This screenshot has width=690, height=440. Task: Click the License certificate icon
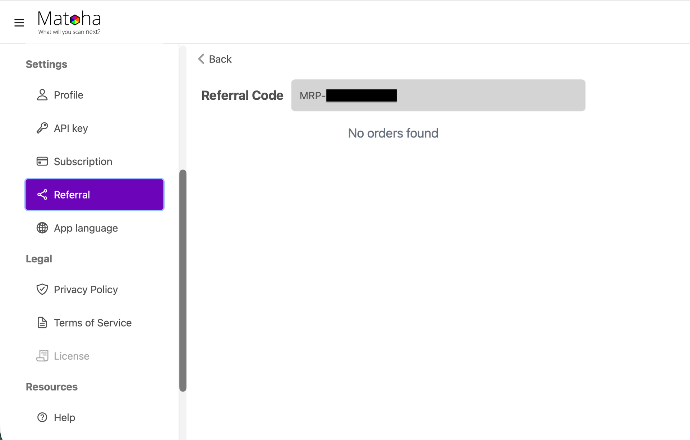pos(42,356)
